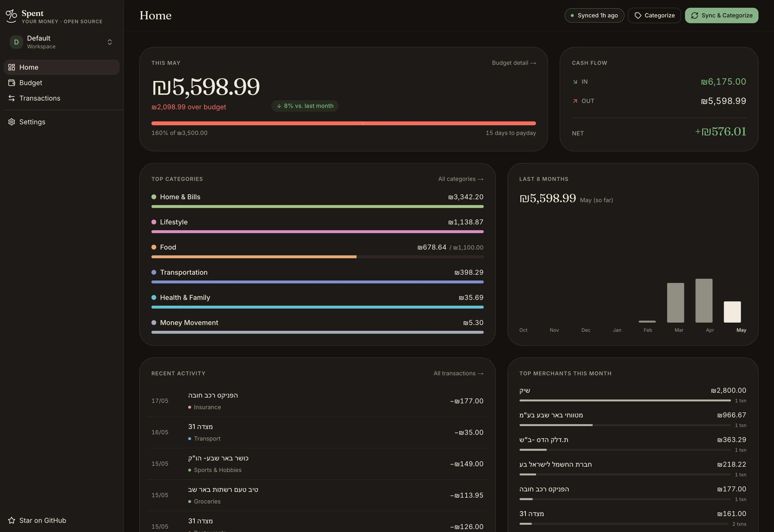Click the down arrow in 8% vs. last month badge
This screenshot has width=774, height=532.
click(279, 106)
